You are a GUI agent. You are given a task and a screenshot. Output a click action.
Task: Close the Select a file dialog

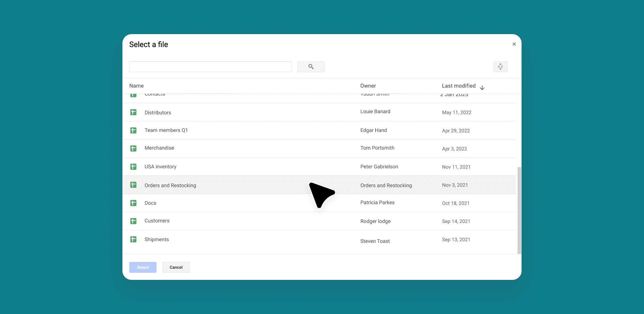[x=514, y=44]
